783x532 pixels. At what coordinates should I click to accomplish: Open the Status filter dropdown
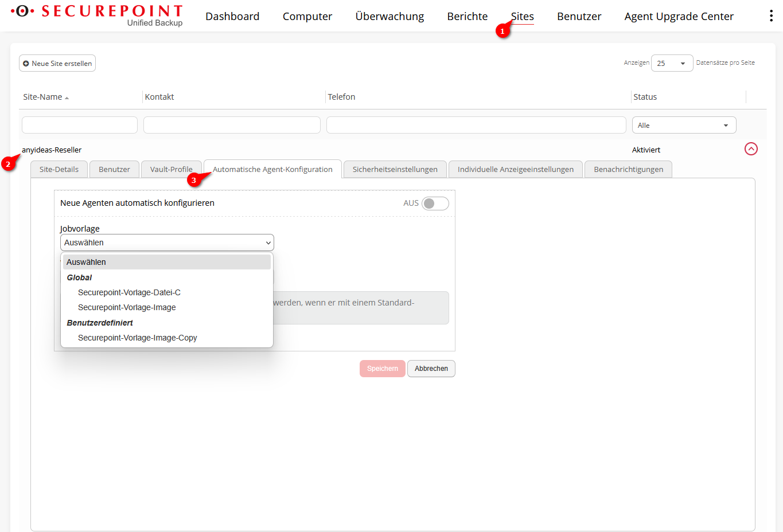coord(683,125)
